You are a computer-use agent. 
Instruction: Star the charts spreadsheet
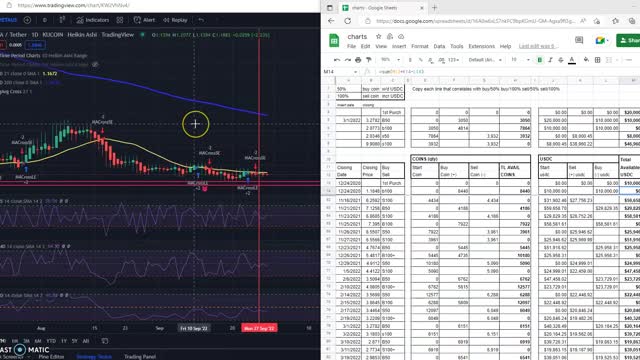378,36
